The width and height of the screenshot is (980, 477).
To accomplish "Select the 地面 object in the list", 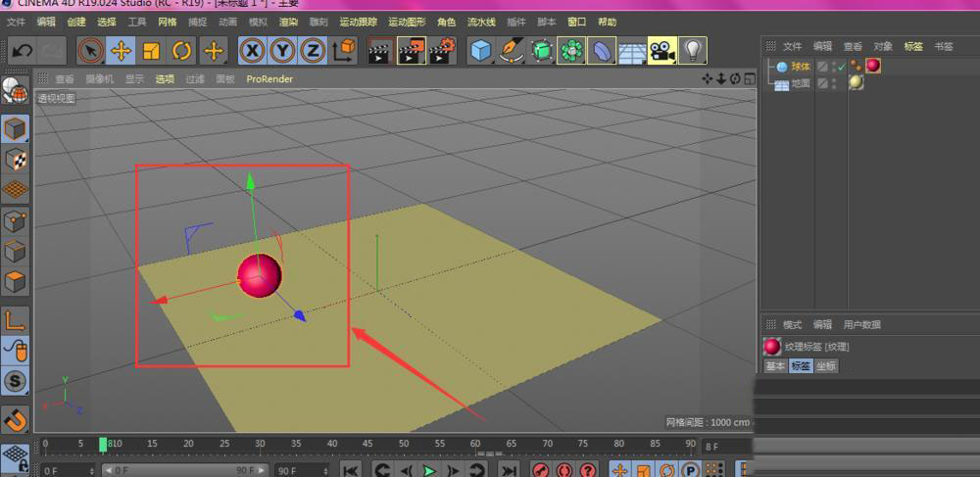I will (x=801, y=83).
